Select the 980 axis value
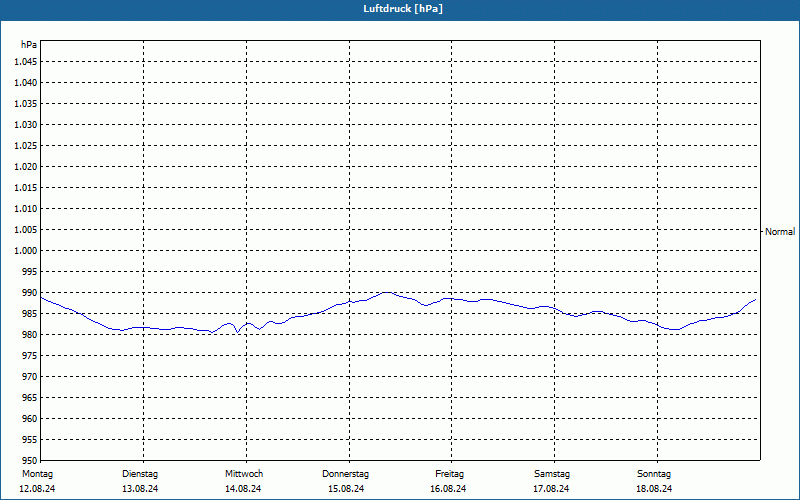This screenshot has width=800, height=500. [x=30, y=335]
